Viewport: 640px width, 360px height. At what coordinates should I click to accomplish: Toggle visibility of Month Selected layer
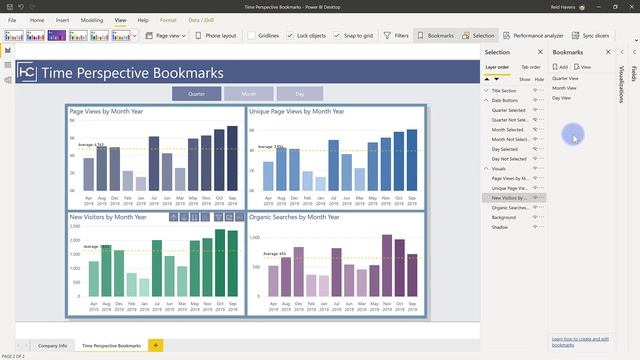[x=535, y=129]
